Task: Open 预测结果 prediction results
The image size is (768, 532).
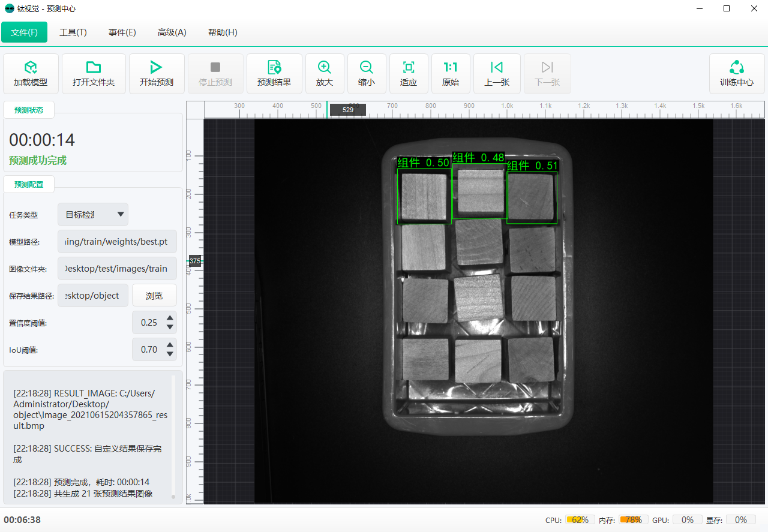Action: pyautogui.click(x=274, y=74)
